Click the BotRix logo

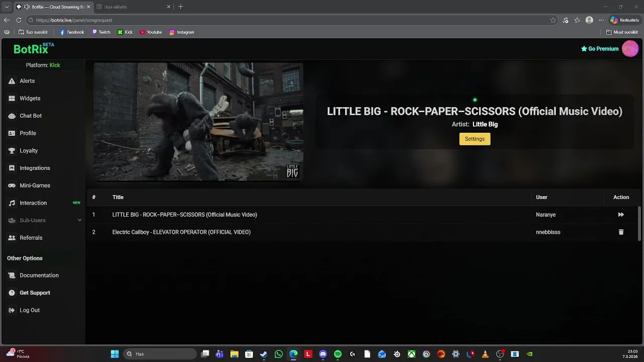(34, 49)
